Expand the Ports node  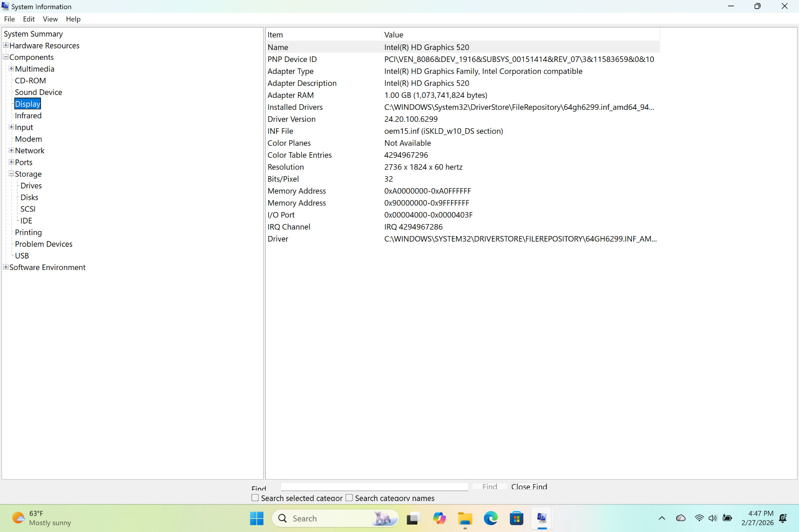(x=11, y=162)
